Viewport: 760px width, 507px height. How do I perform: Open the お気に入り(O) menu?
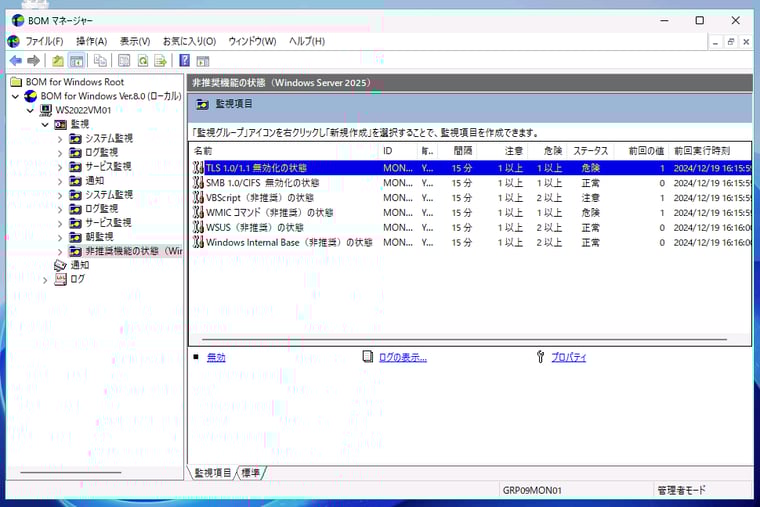click(189, 41)
